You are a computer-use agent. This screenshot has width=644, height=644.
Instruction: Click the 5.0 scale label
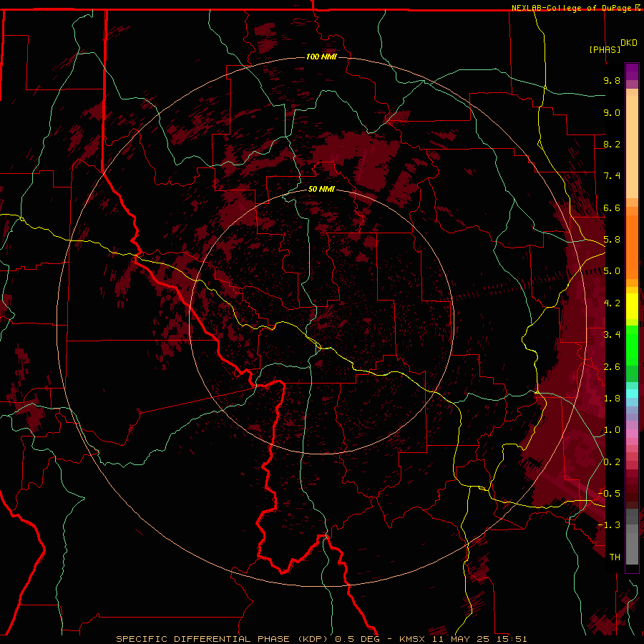612,271
